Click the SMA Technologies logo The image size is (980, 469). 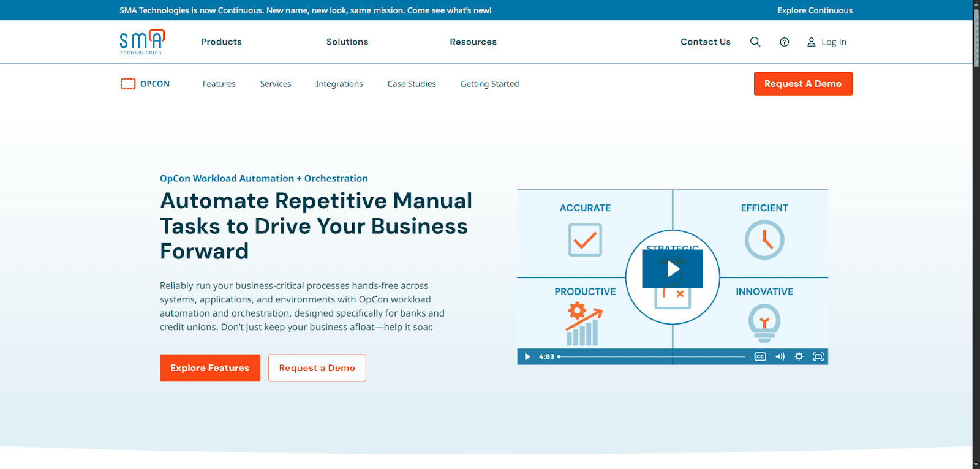(x=142, y=42)
